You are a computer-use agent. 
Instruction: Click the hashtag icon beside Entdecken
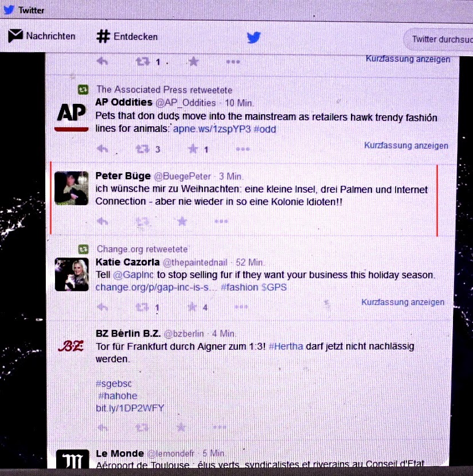pos(103,37)
